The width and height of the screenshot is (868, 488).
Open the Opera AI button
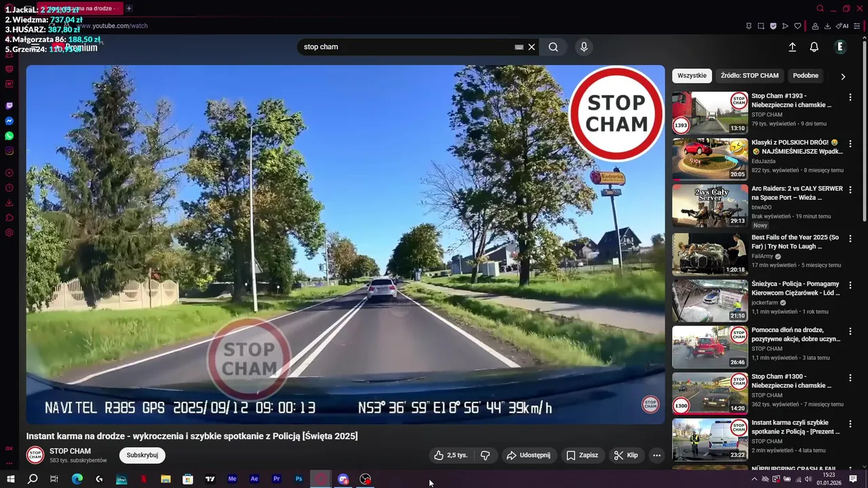842,26
